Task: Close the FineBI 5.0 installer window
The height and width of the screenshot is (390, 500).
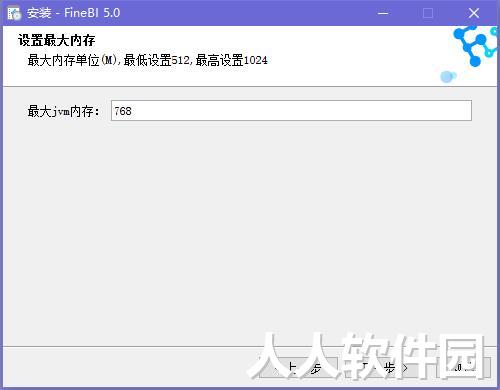Action: coord(474,13)
